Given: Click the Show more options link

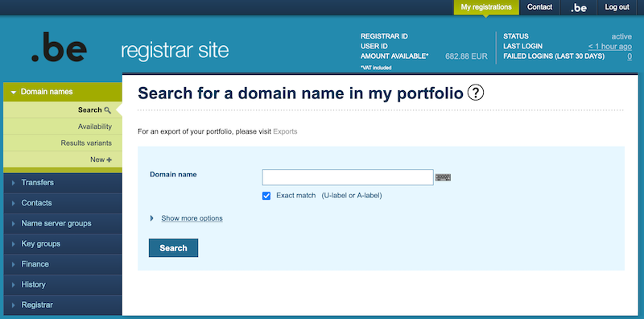Looking at the screenshot, I should [x=192, y=218].
